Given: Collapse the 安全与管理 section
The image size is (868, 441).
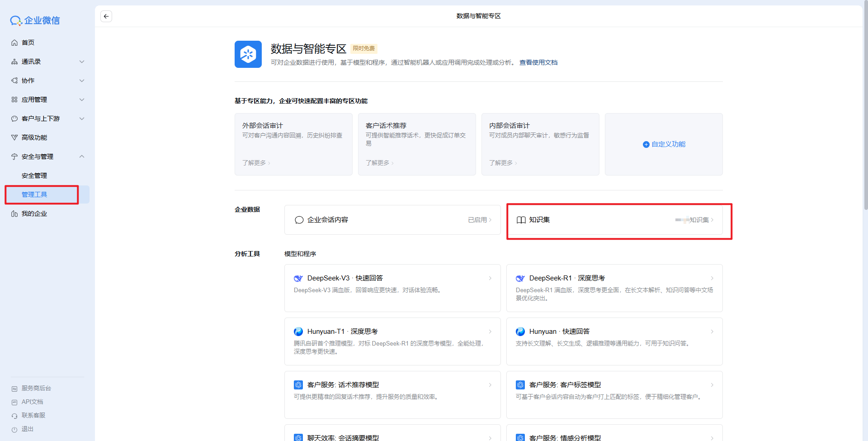Looking at the screenshot, I should pyautogui.click(x=82, y=156).
